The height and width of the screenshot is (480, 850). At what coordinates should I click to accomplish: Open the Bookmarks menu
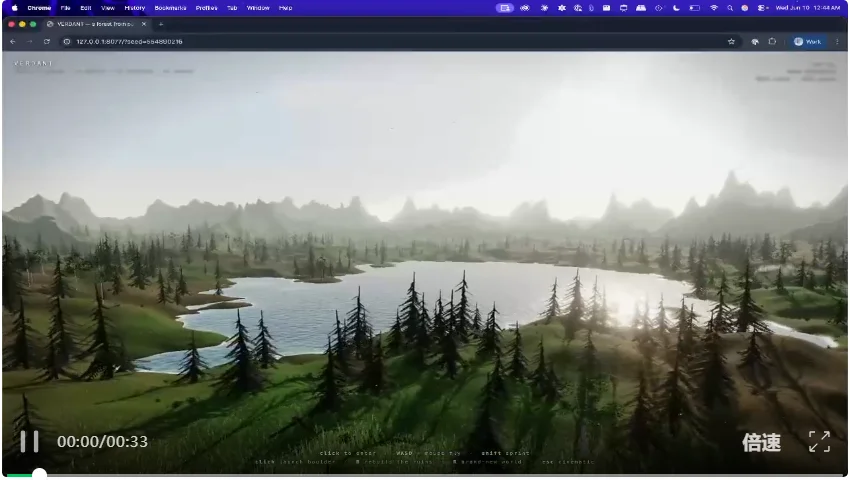170,8
